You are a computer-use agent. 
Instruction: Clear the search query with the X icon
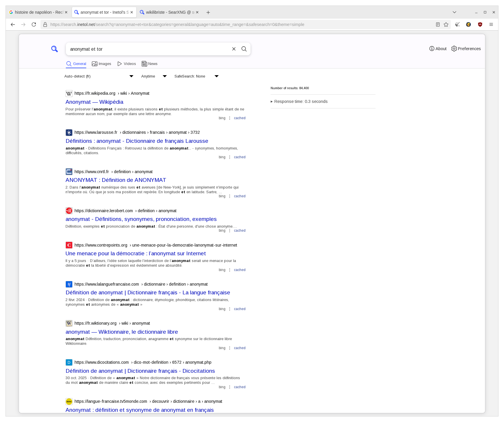point(234,49)
